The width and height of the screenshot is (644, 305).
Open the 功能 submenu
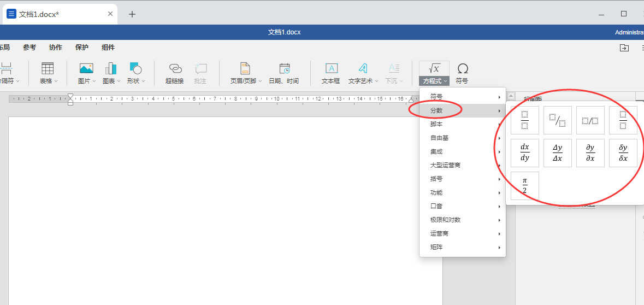463,192
